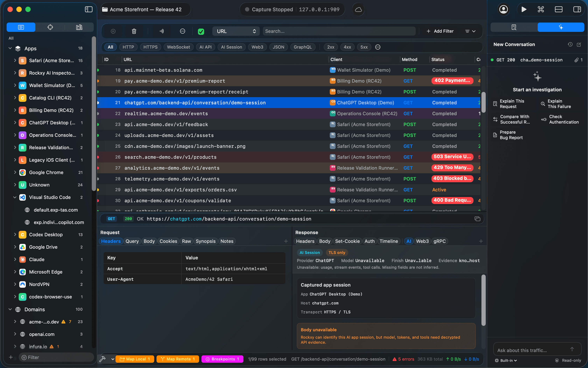Toggle the green filter enabled checkbox
Viewport: 588px width, 368px height.
click(x=201, y=31)
